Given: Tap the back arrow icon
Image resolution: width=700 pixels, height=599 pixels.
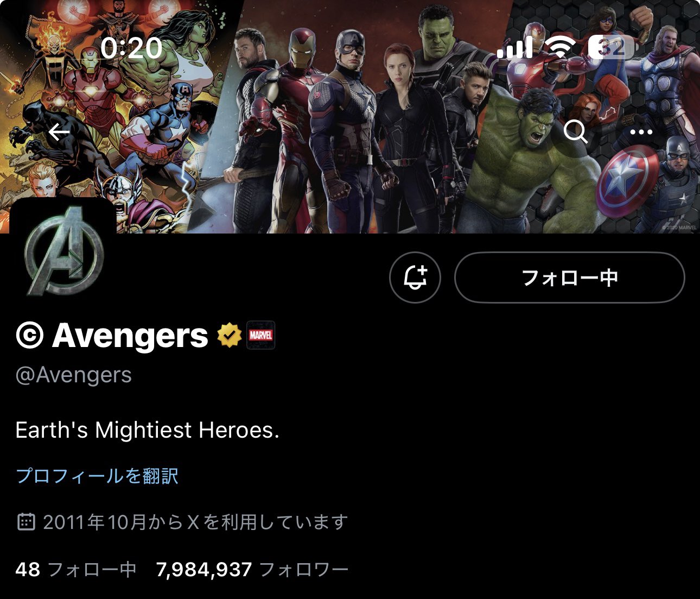Looking at the screenshot, I should click(59, 132).
